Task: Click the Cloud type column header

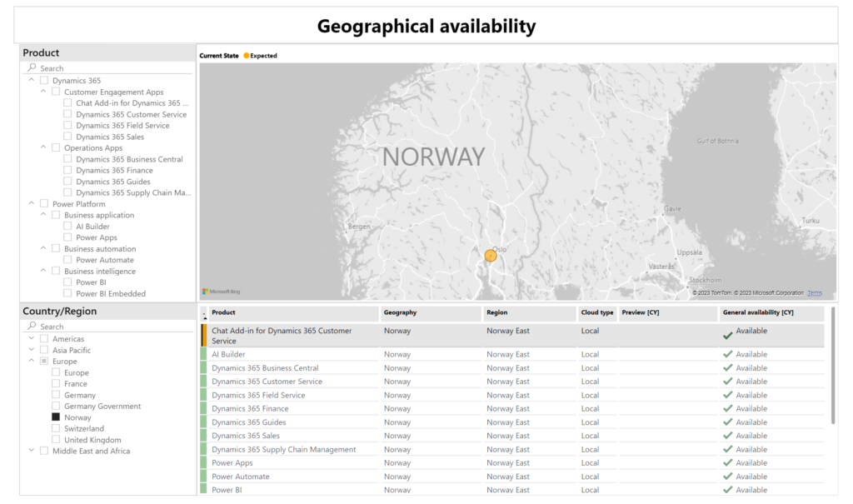Action: [596, 312]
